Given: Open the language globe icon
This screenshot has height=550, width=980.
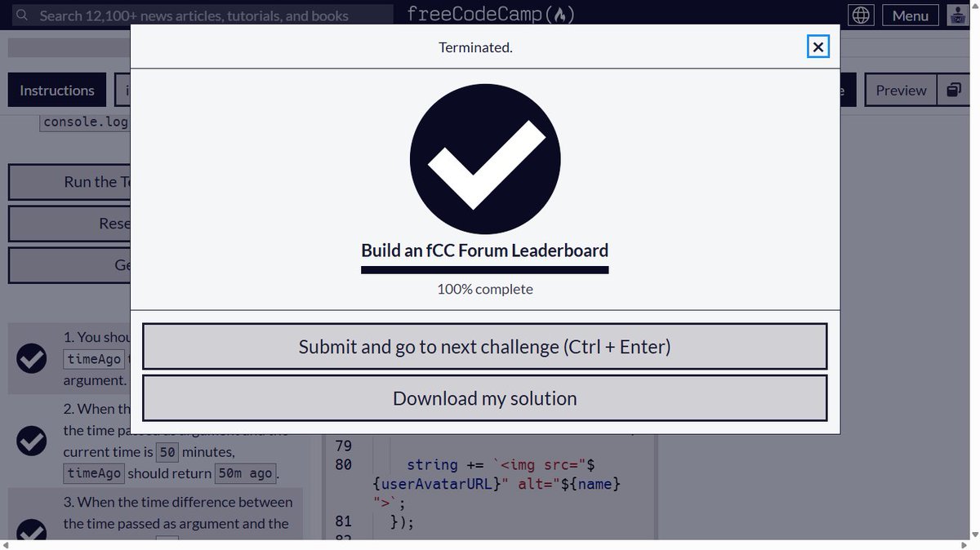Looking at the screenshot, I should (x=862, y=16).
